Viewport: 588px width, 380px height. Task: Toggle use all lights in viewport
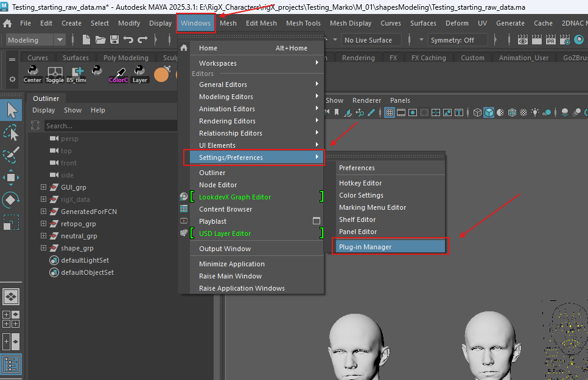[535, 112]
